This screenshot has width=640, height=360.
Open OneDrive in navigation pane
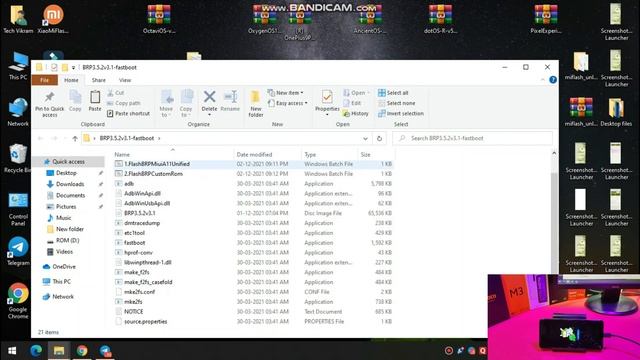pyautogui.click(x=64, y=267)
